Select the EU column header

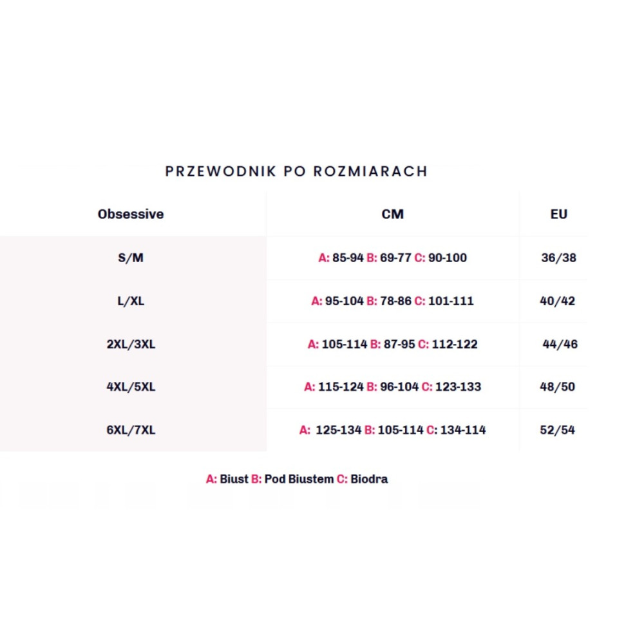pos(558,214)
